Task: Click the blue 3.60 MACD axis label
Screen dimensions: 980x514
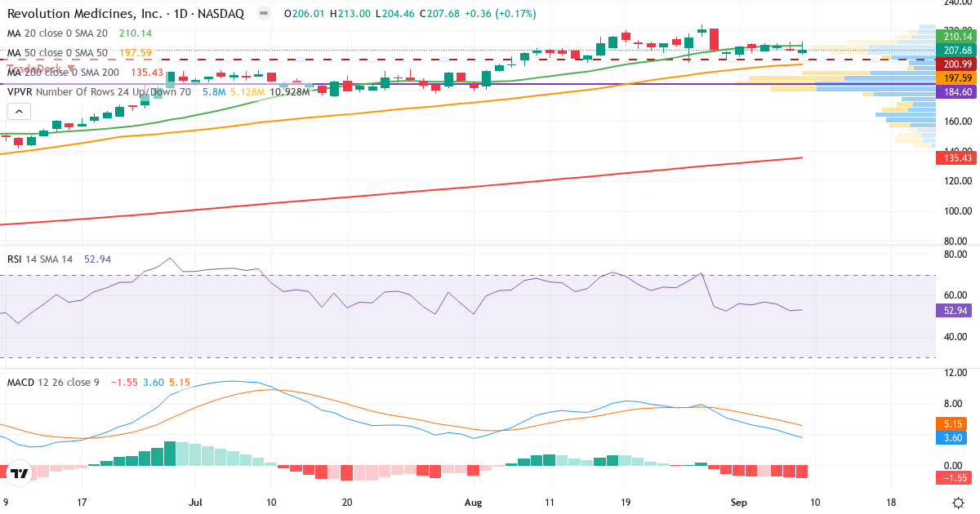Action: [951, 438]
